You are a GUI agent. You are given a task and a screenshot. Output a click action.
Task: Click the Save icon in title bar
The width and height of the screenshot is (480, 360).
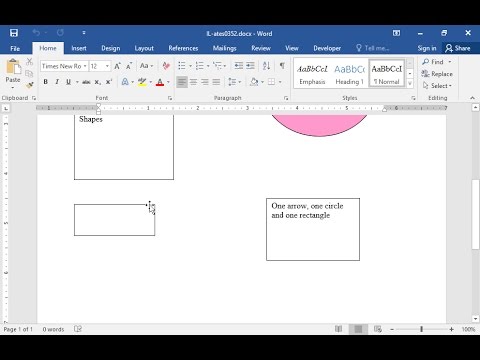pos(14,33)
